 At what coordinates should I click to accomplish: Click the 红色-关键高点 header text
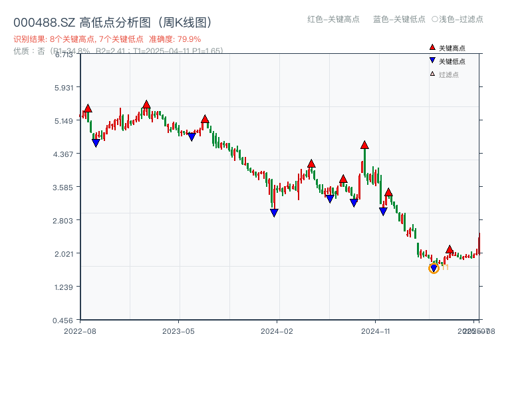(x=332, y=19)
